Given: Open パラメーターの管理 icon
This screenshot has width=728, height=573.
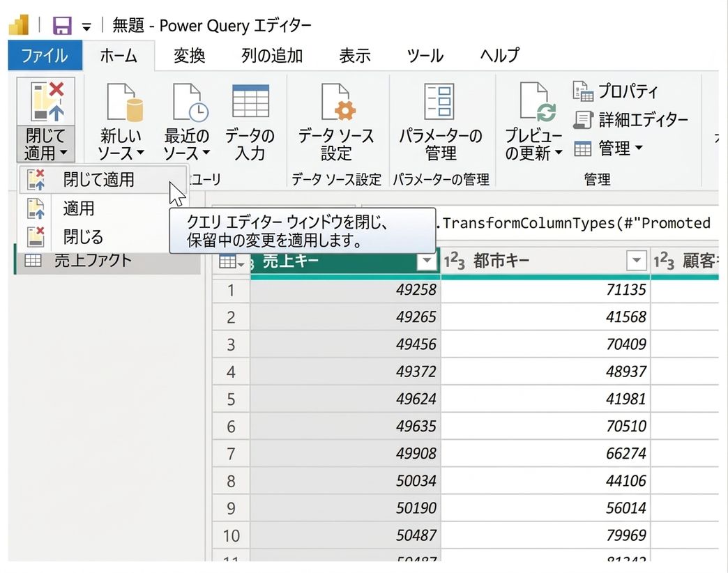Looking at the screenshot, I should pos(439,102).
